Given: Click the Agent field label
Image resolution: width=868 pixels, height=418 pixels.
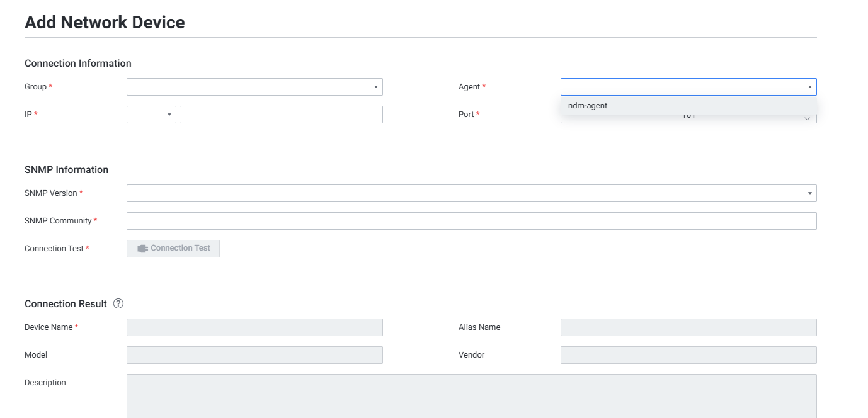Looking at the screenshot, I should pos(469,87).
